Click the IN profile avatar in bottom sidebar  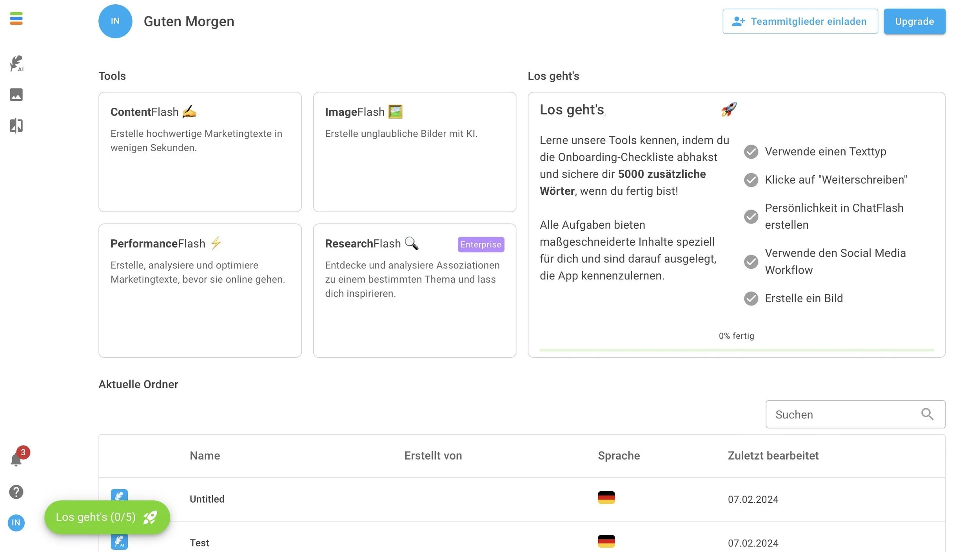pyautogui.click(x=16, y=523)
